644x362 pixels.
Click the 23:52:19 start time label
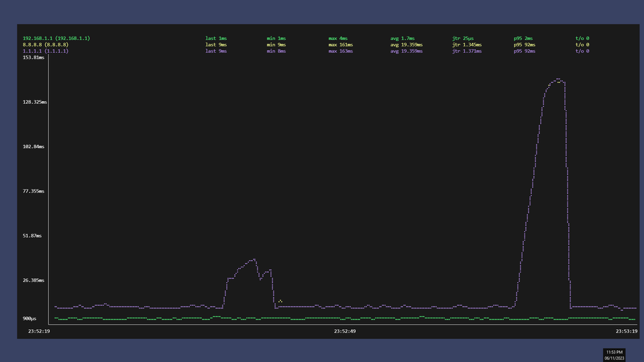(39, 331)
